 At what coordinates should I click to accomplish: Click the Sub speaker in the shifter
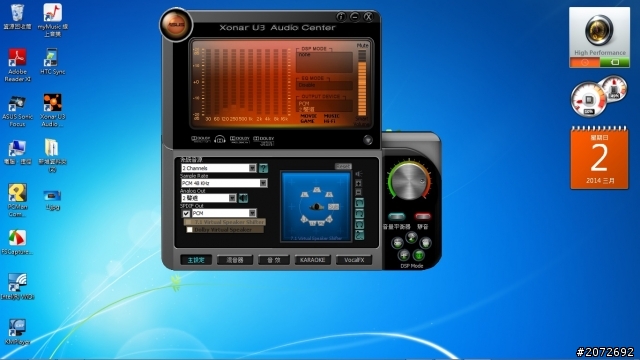(x=333, y=207)
